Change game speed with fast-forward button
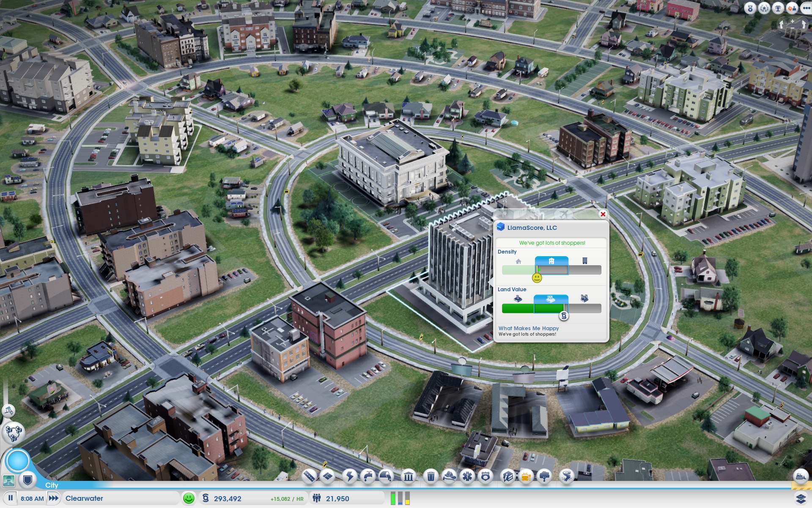812x508 pixels. [53, 498]
